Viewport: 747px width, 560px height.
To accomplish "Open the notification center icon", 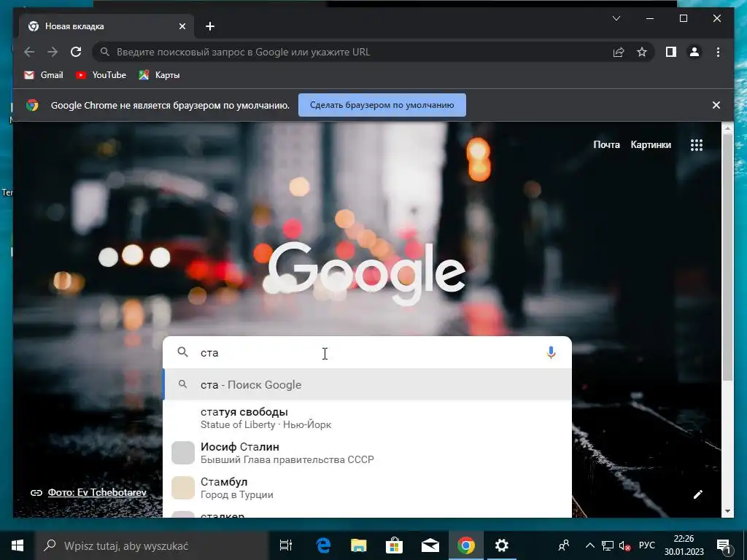I will [x=724, y=546].
